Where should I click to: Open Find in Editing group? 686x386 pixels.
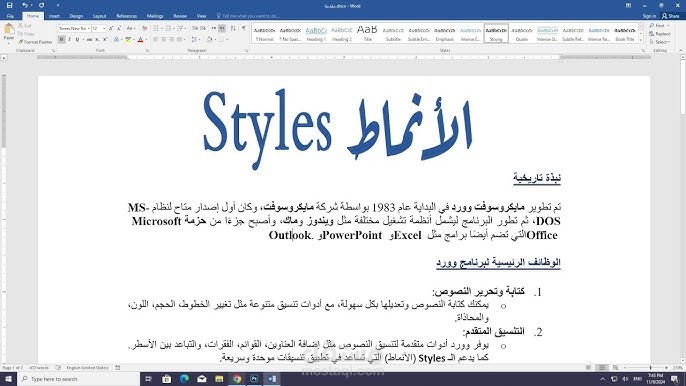click(x=658, y=26)
